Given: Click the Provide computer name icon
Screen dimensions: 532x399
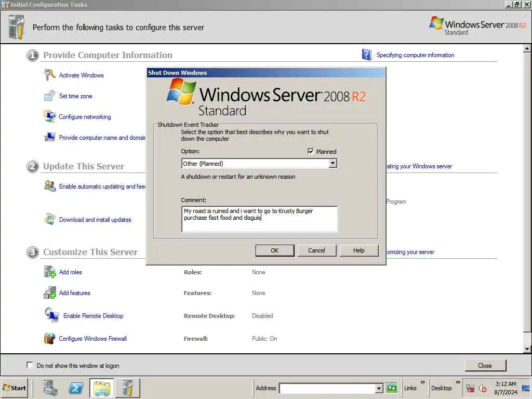Looking at the screenshot, I should tap(49, 137).
